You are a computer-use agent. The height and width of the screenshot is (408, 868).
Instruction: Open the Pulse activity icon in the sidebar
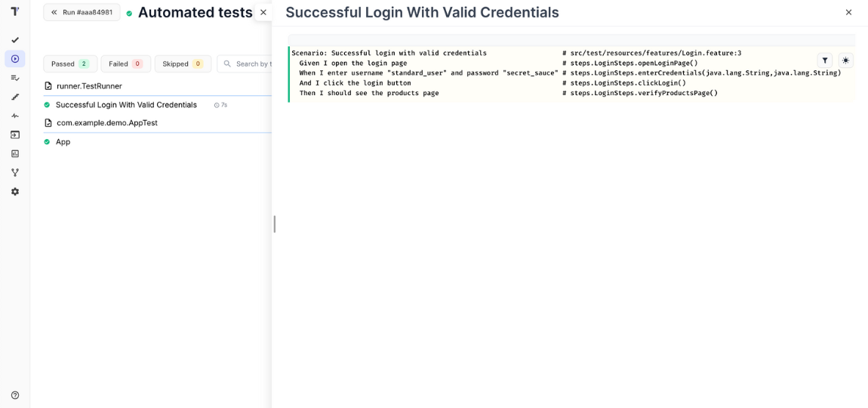point(14,116)
